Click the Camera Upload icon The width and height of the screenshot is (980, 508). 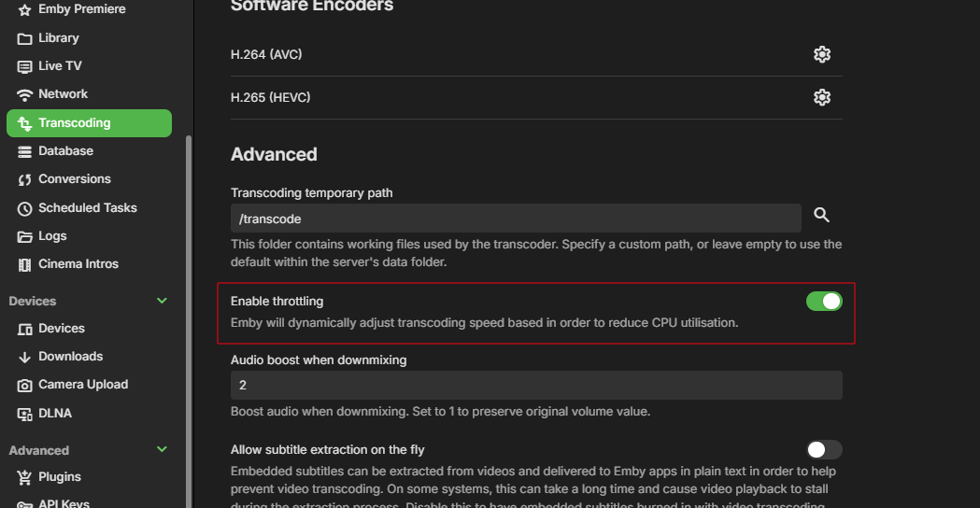(x=25, y=385)
